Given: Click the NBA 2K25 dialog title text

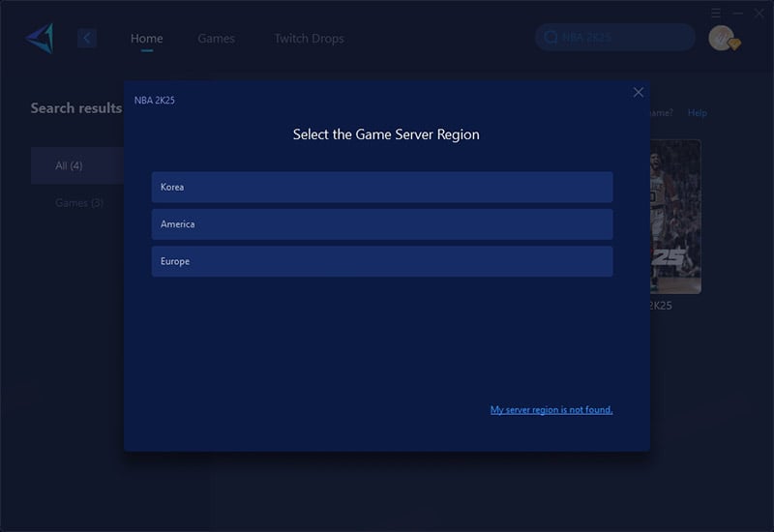Looking at the screenshot, I should tap(155, 101).
